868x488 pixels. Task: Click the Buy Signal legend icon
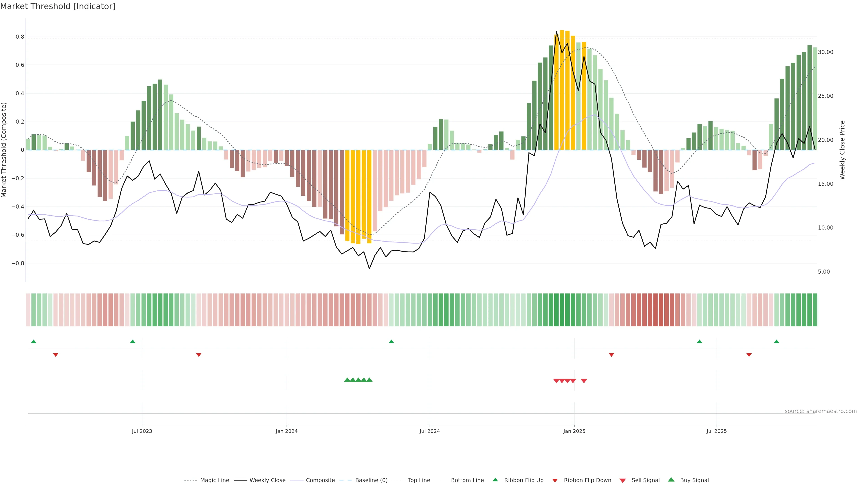(671, 480)
